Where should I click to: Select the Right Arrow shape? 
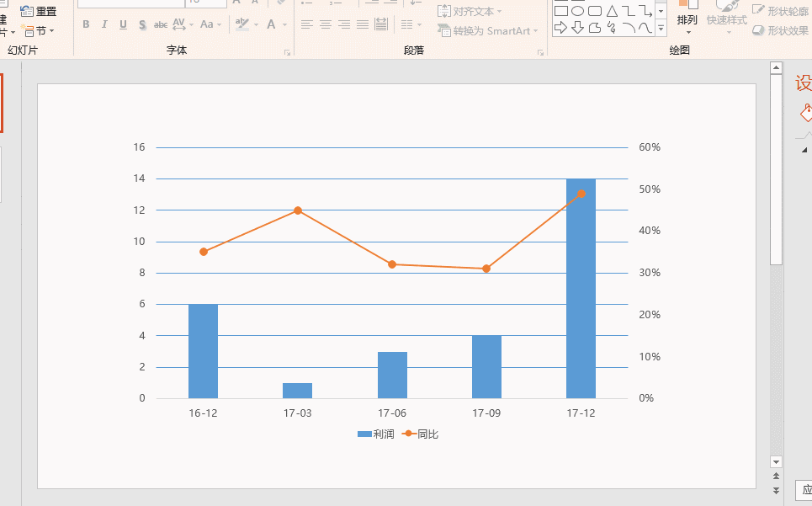point(561,28)
